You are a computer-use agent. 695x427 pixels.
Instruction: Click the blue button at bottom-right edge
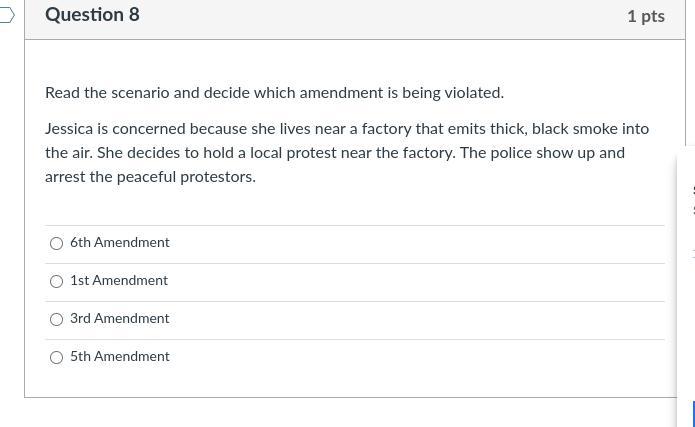click(x=692, y=413)
